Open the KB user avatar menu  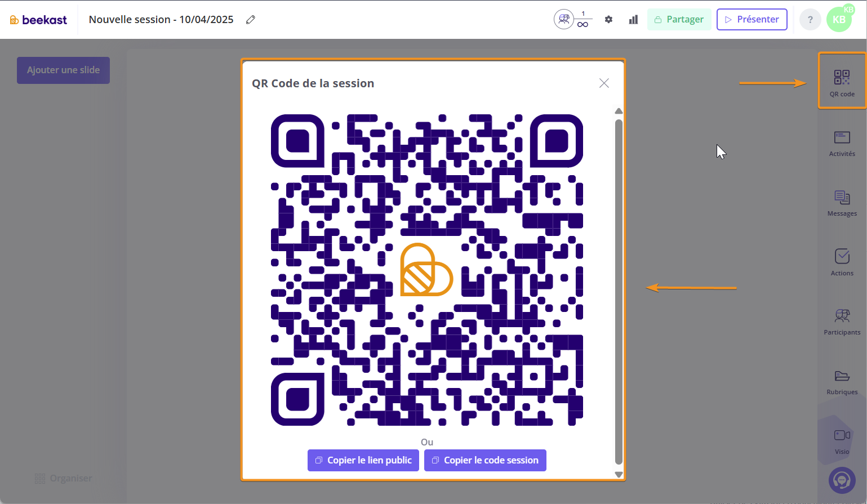pos(839,20)
